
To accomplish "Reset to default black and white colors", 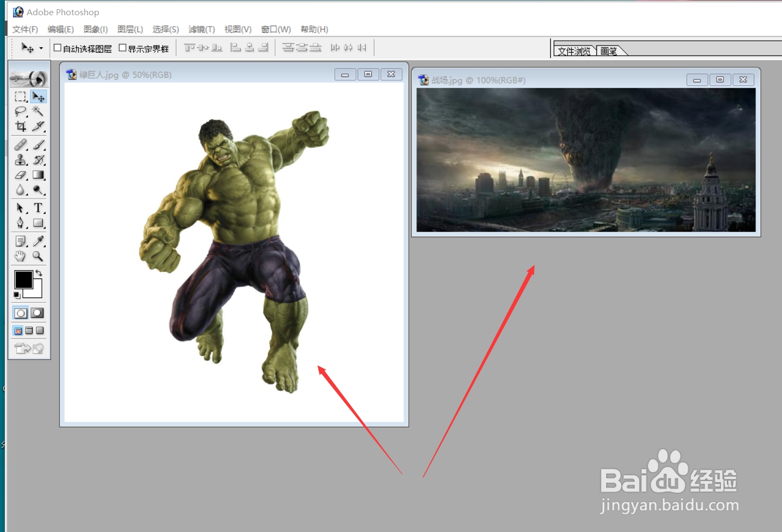I will pos(17,295).
